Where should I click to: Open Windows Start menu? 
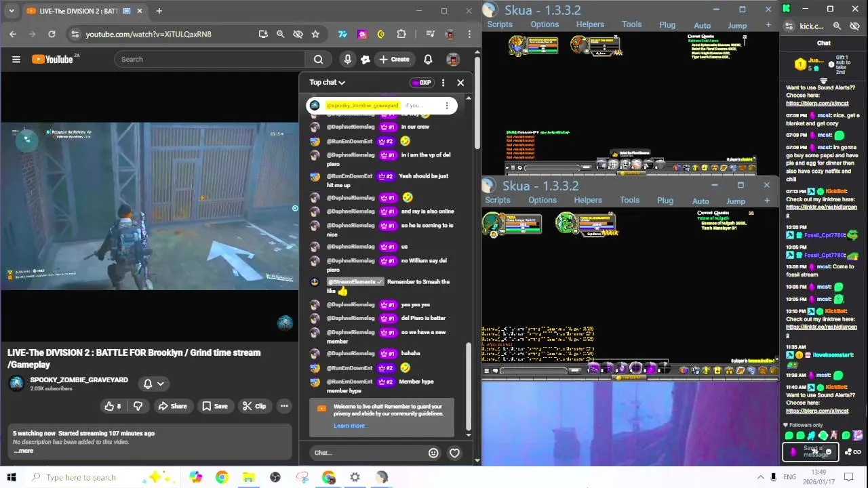[11, 477]
